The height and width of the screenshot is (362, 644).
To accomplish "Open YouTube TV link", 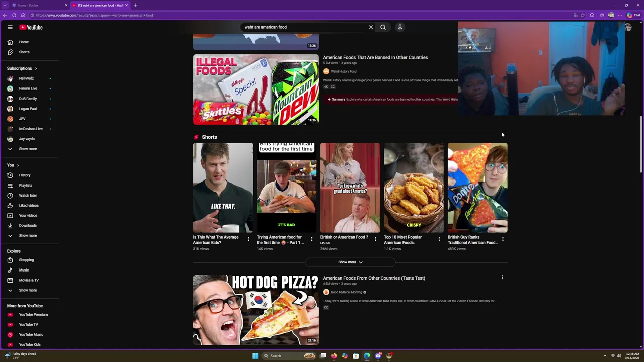I will [29, 325].
